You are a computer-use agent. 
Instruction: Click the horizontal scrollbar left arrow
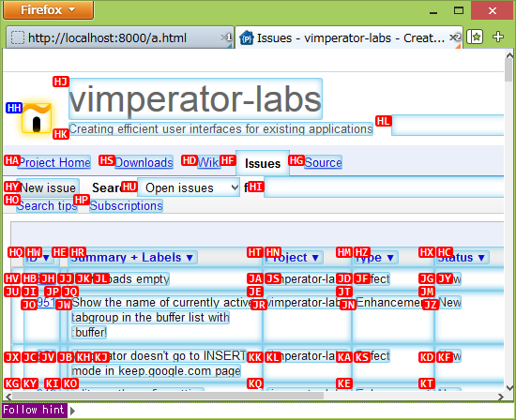(8, 397)
